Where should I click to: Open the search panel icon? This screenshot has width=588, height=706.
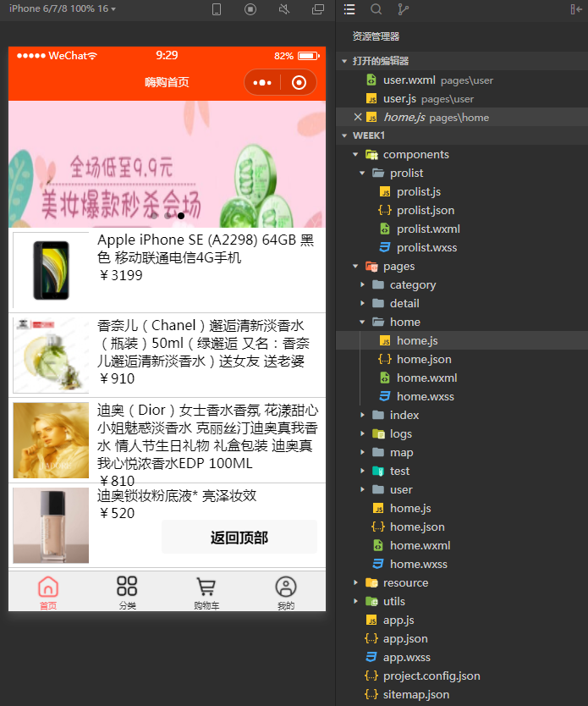(376, 9)
